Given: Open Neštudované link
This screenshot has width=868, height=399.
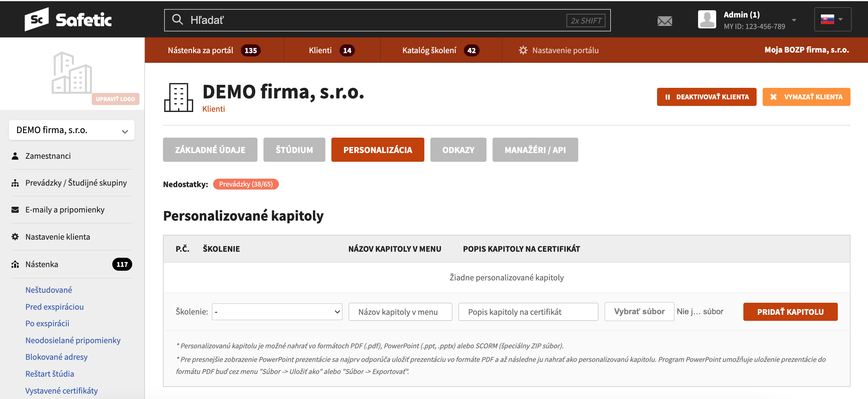Looking at the screenshot, I should click(x=49, y=290).
